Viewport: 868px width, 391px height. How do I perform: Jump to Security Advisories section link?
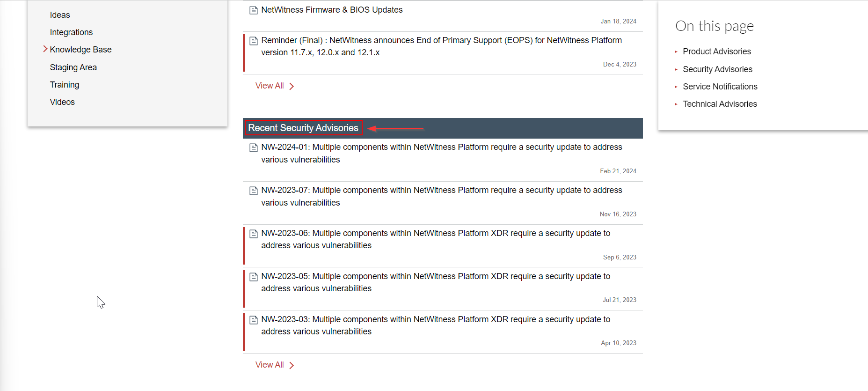(x=717, y=69)
